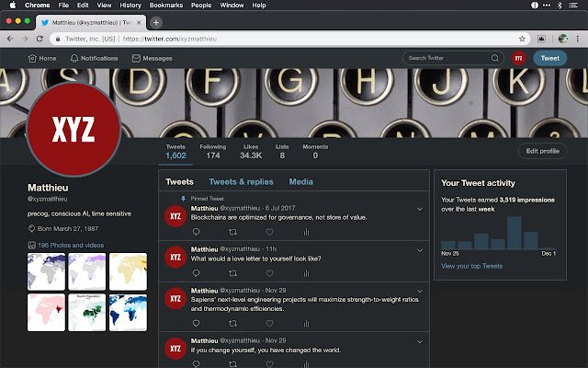Open the yellow world map photo
Screen dimensions: 588x368
click(x=128, y=271)
